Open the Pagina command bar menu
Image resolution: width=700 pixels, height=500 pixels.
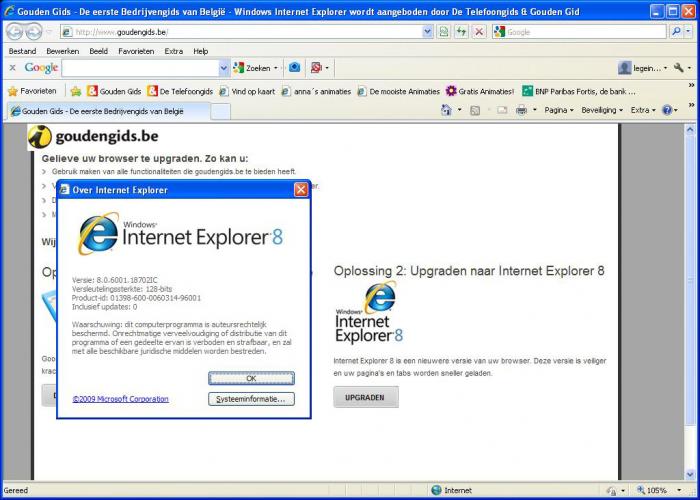point(558,110)
